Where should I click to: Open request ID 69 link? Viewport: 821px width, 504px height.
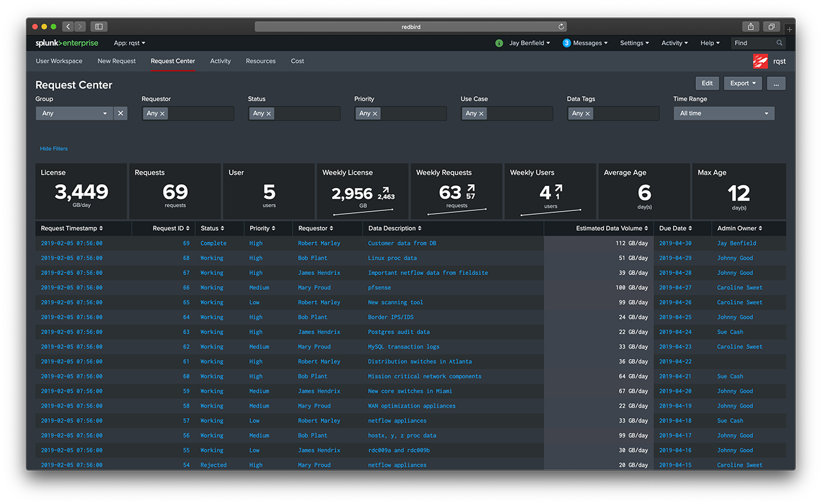coord(186,244)
